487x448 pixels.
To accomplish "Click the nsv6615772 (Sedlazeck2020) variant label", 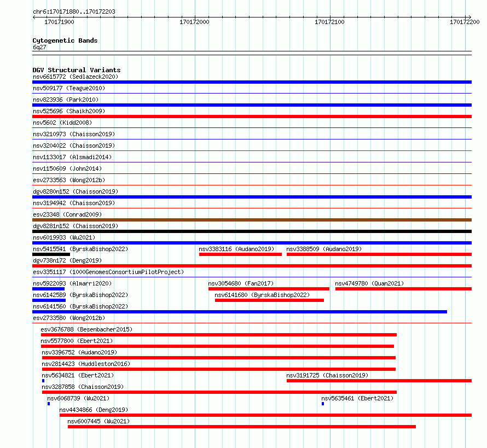I will click(76, 77).
